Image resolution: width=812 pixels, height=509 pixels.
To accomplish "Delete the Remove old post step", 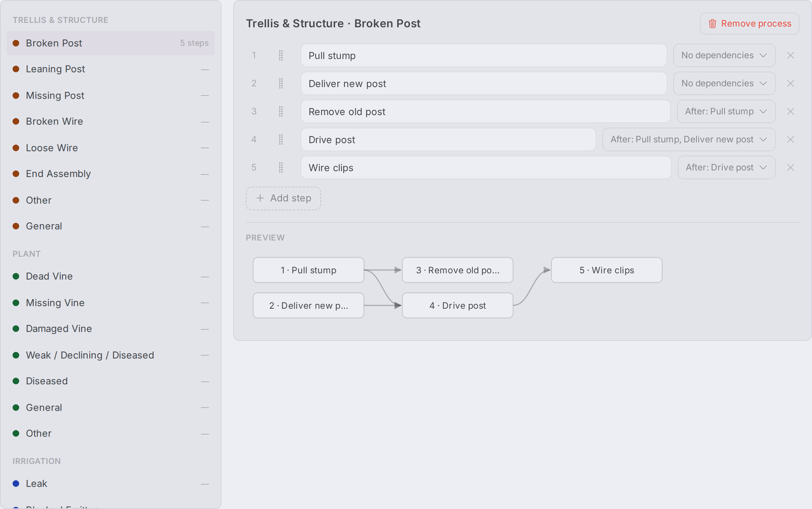I will coord(791,112).
